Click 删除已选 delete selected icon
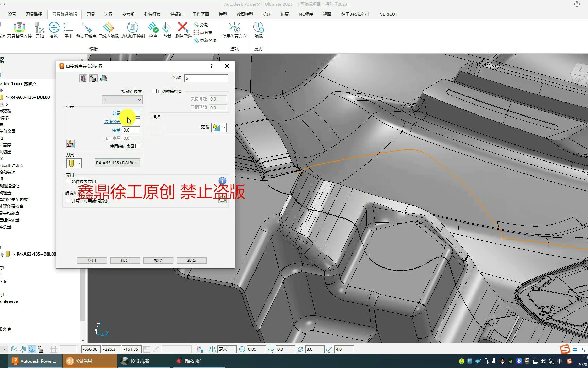This screenshot has height=368, width=588. (183, 30)
